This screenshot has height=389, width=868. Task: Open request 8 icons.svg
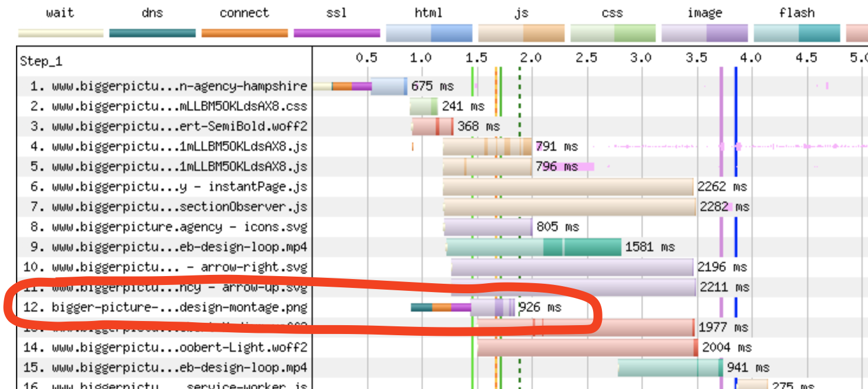169,227
